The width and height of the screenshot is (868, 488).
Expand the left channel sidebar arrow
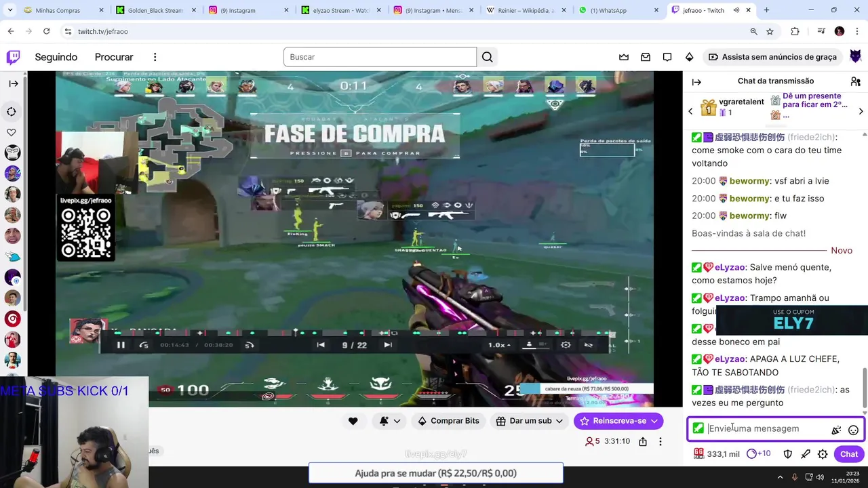[13, 83]
